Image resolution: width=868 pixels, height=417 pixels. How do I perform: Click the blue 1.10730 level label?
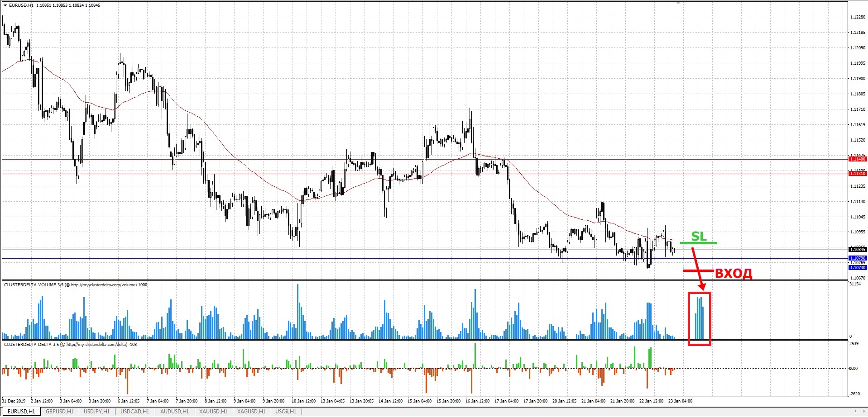click(857, 268)
